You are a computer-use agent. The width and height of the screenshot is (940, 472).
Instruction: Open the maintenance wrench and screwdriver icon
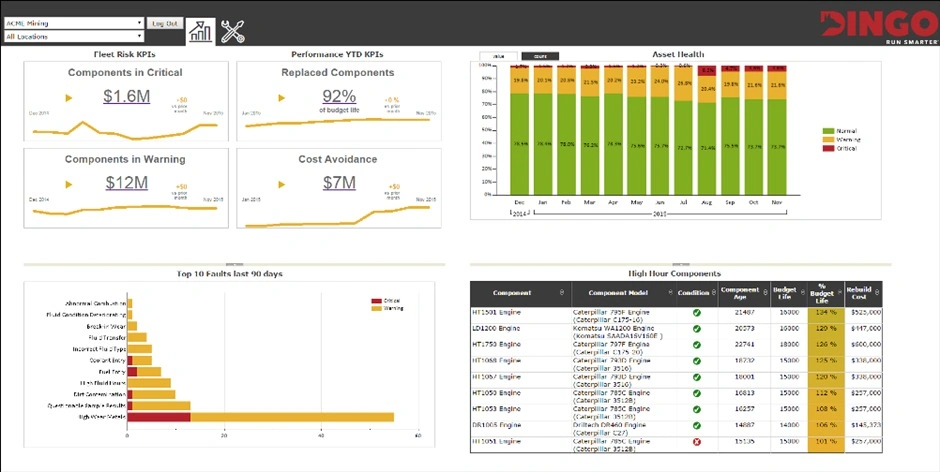(233, 31)
